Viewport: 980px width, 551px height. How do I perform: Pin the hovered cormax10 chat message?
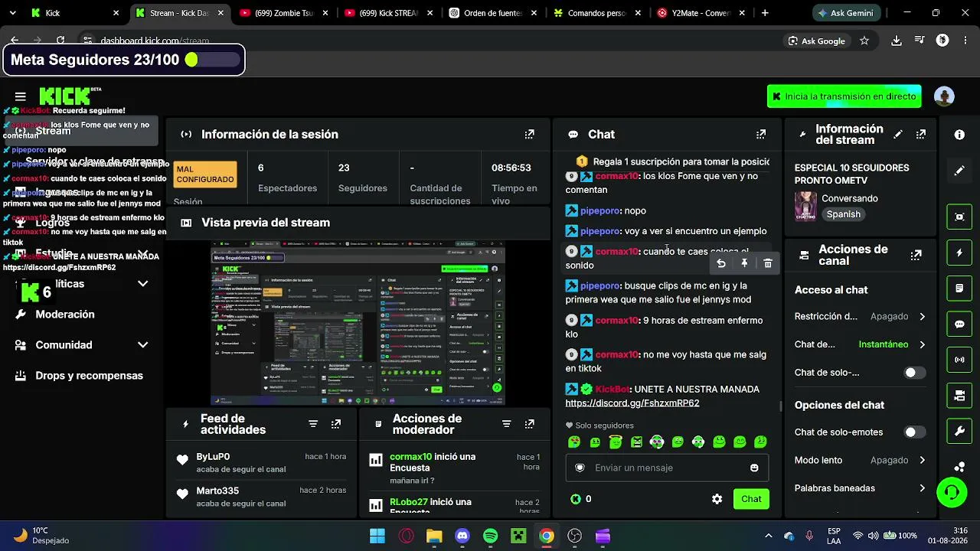point(744,263)
